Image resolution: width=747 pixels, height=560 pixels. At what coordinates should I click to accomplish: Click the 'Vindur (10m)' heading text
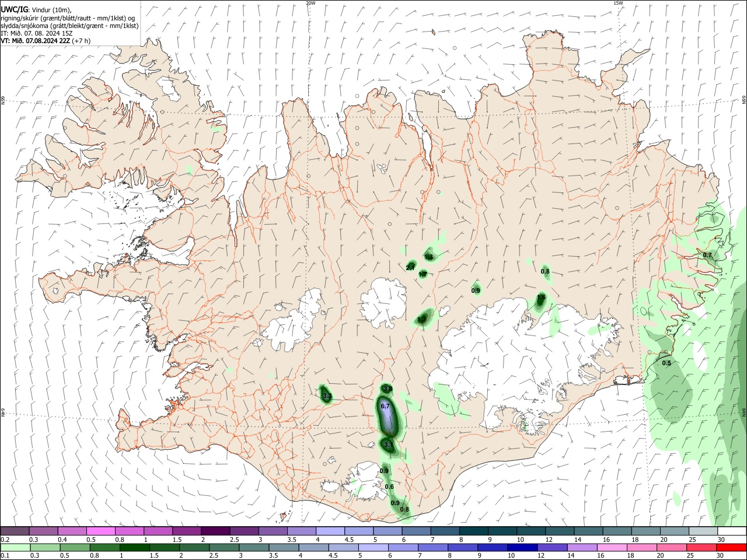(x=50, y=10)
